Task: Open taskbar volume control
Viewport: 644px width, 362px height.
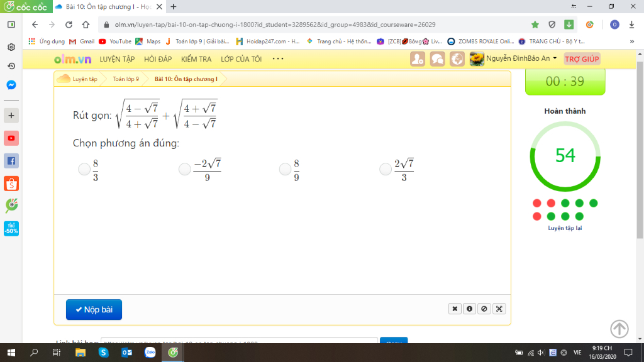Action: (x=541, y=353)
